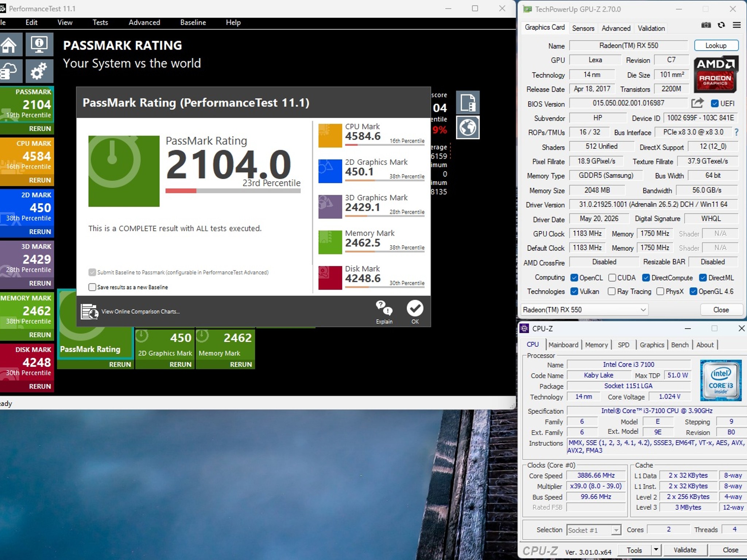
Task: Click the Tools button in CPU-Z
Action: click(634, 550)
